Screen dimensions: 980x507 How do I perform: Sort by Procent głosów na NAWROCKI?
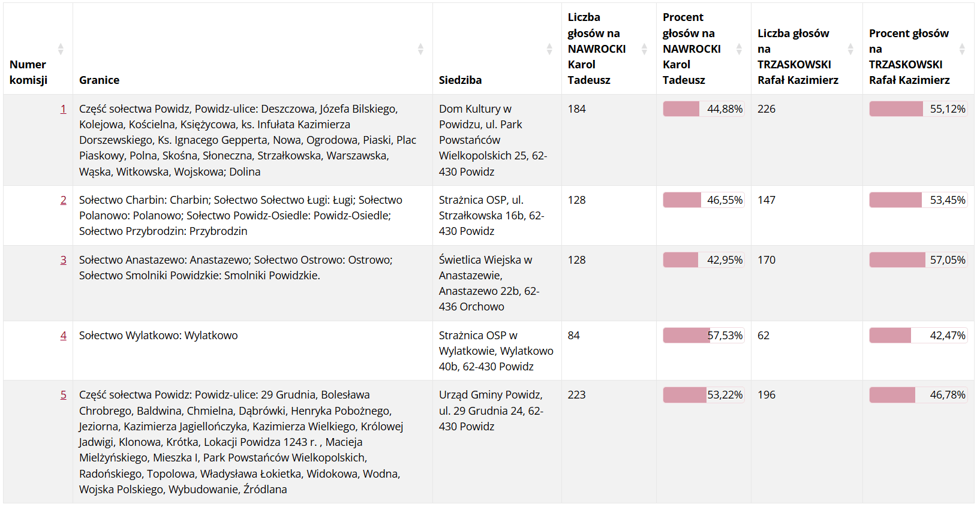[739, 49]
